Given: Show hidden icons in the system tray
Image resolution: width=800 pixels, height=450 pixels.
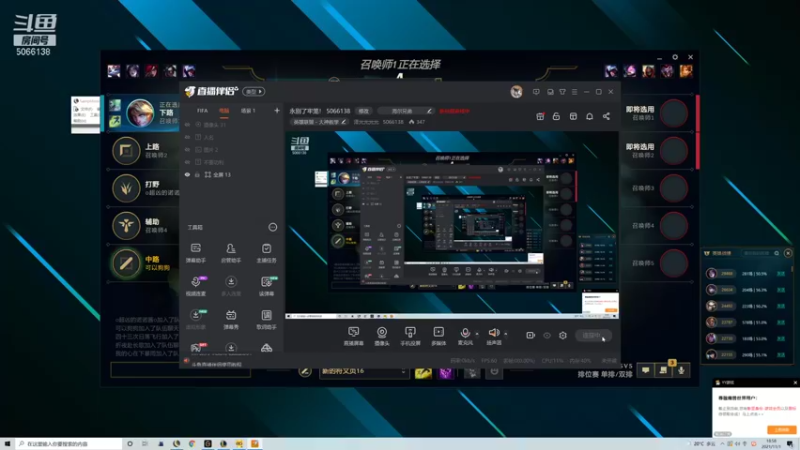Looking at the screenshot, I should (722, 444).
